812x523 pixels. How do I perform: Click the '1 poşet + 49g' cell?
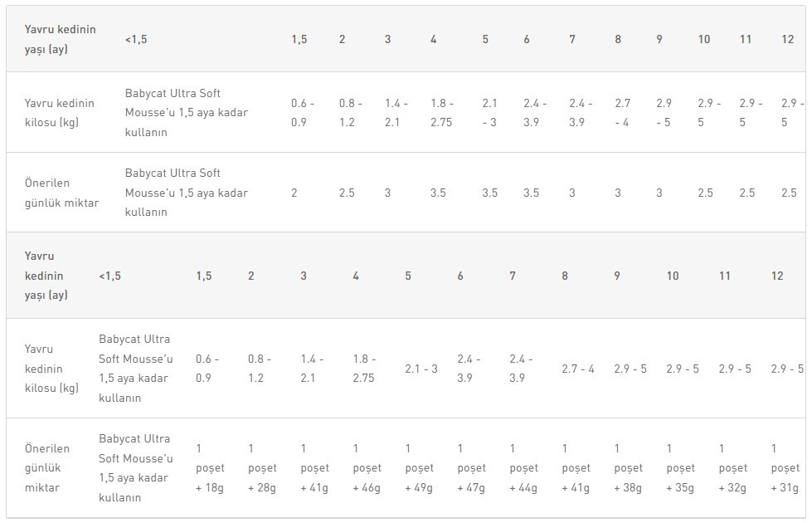point(419,468)
